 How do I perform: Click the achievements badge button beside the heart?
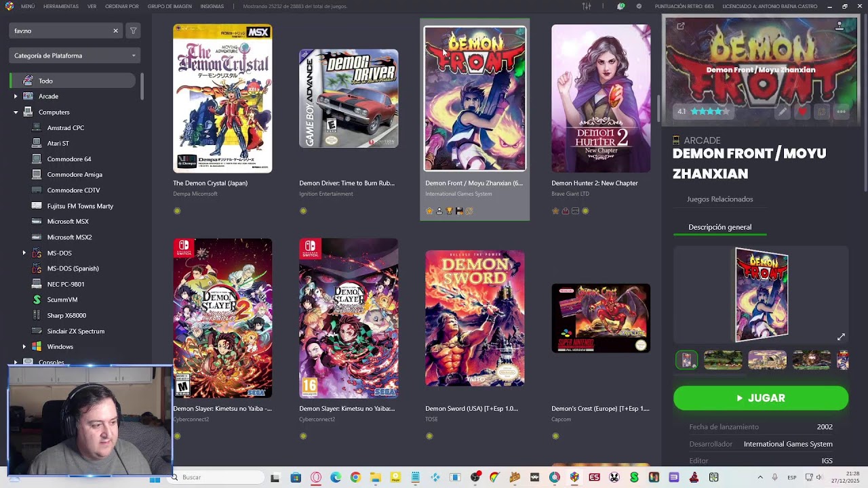(822, 112)
